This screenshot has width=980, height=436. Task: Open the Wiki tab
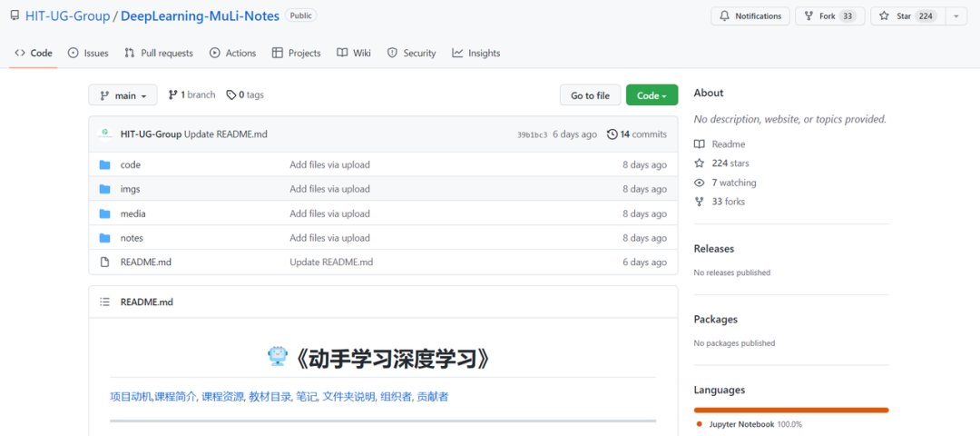(x=354, y=54)
